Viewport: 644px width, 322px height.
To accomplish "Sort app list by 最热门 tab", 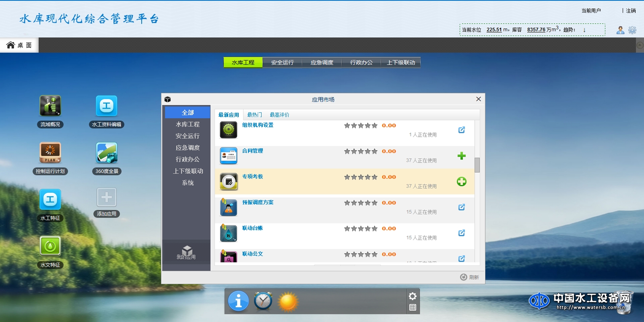I will coord(254,115).
